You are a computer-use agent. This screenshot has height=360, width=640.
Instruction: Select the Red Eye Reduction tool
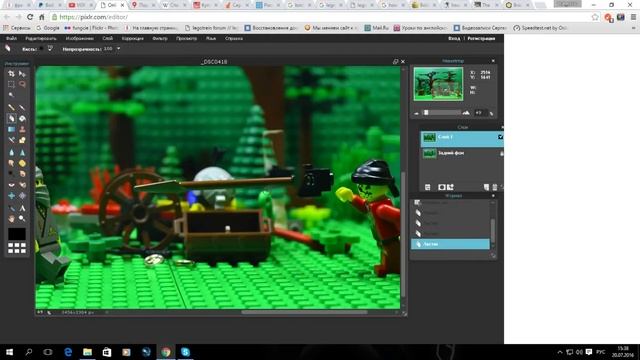pos(11,185)
